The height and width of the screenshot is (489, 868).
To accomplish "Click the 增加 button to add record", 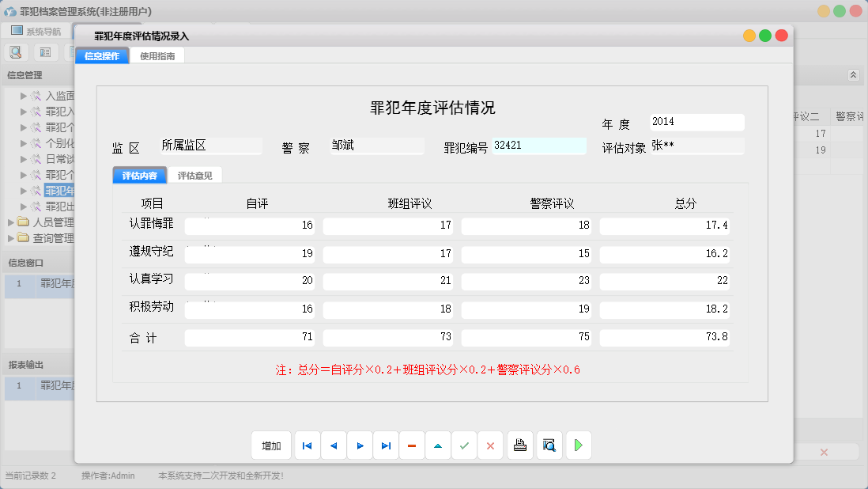I will click(271, 445).
